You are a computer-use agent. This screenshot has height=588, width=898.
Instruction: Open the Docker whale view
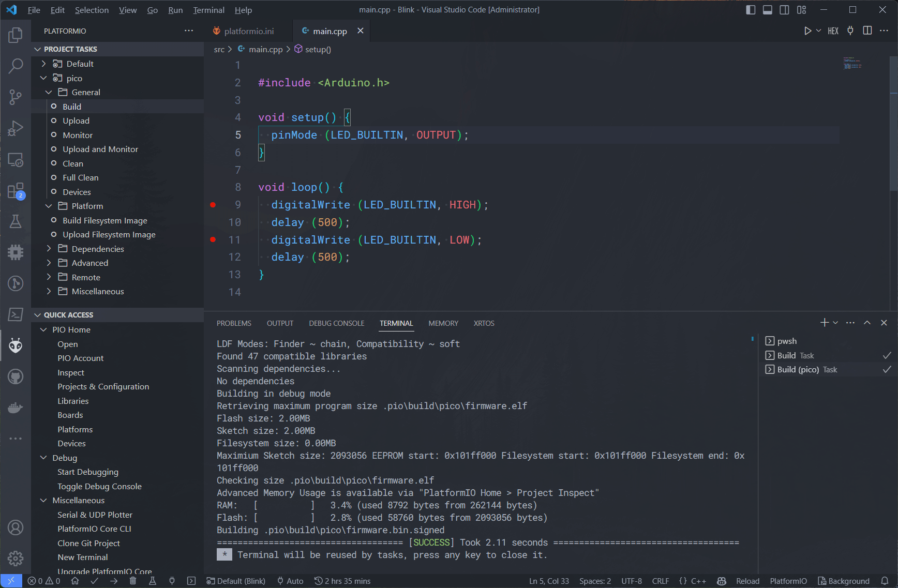[16, 408]
